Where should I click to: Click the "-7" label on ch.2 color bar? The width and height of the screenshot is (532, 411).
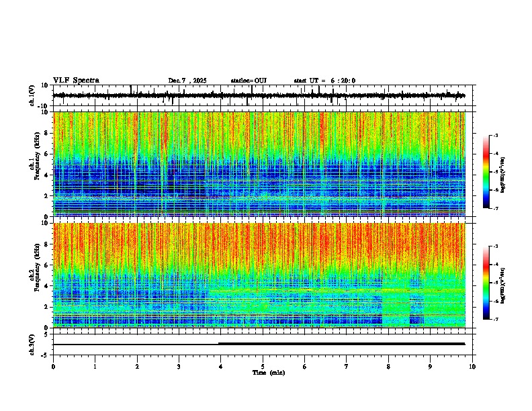[495, 320]
